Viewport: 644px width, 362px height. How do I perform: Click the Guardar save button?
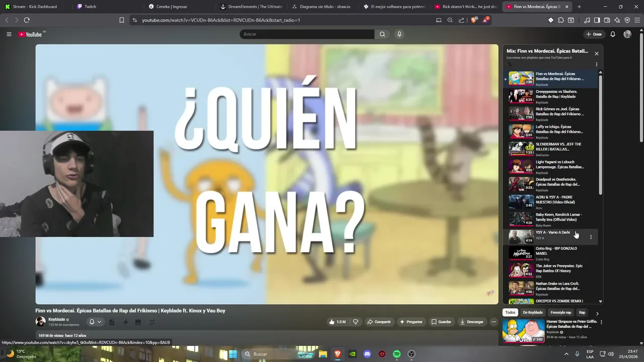(x=441, y=322)
